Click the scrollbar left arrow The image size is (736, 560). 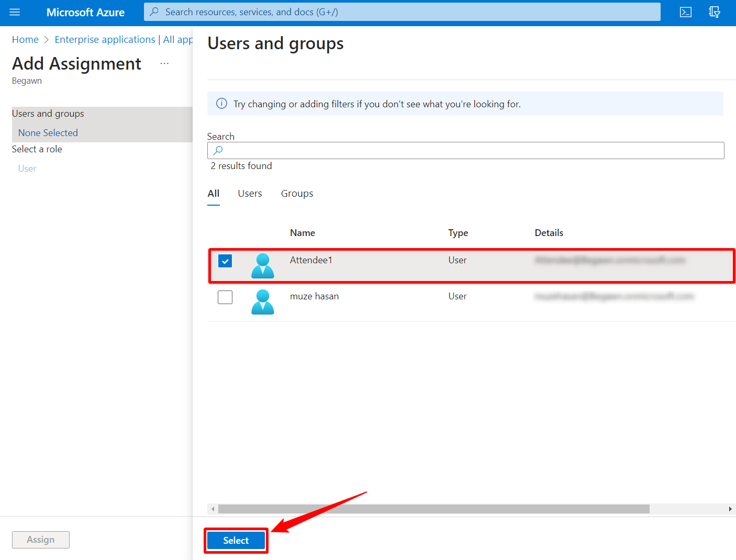[213, 509]
